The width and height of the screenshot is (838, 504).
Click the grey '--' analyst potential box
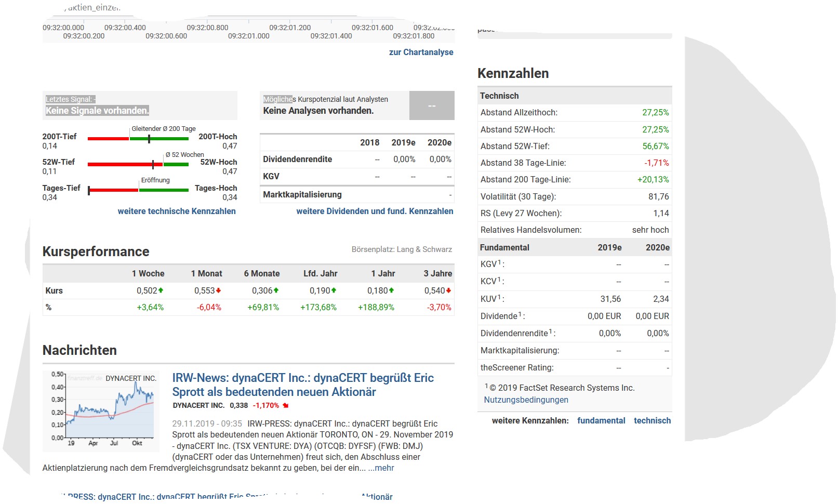tap(432, 105)
